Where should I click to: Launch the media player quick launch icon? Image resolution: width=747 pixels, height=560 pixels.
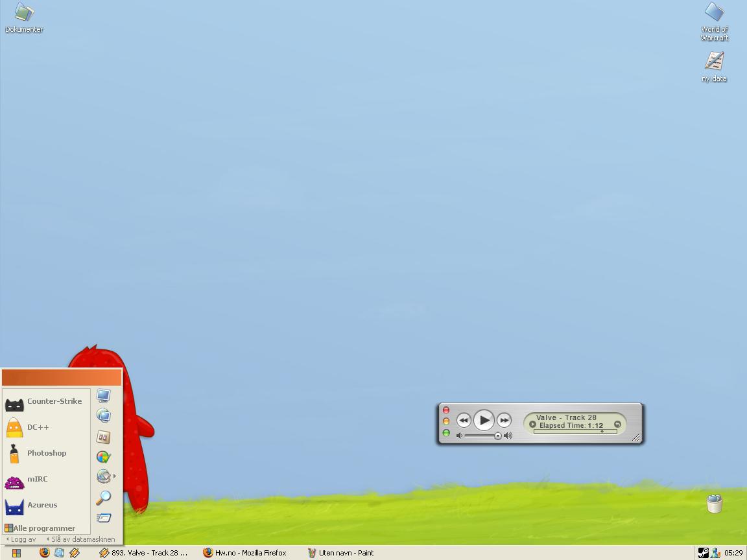pyautogui.click(x=75, y=552)
